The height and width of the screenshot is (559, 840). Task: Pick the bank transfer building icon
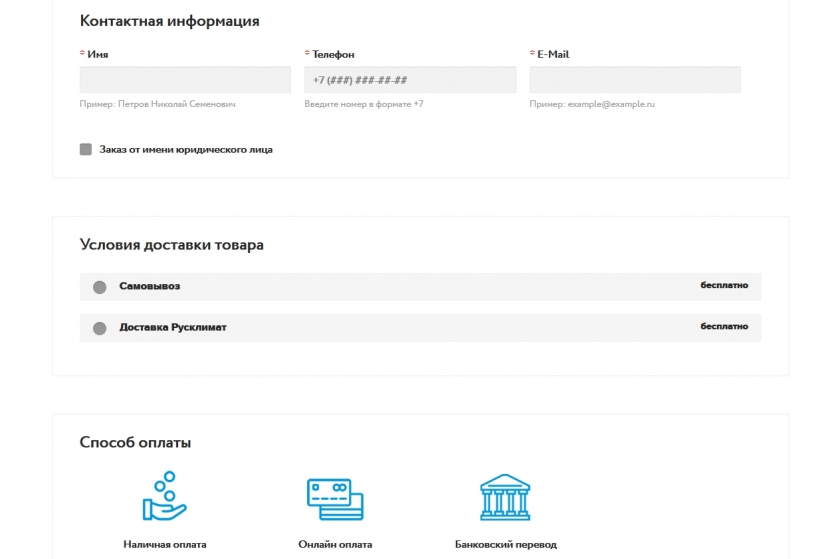point(505,497)
